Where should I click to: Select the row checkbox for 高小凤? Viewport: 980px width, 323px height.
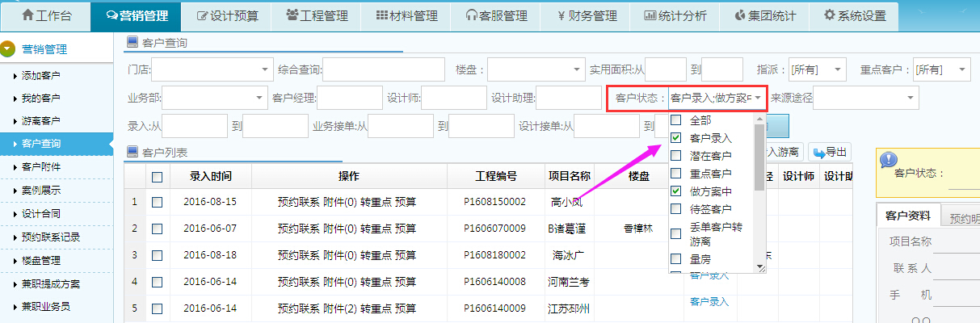click(x=157, y=202)
